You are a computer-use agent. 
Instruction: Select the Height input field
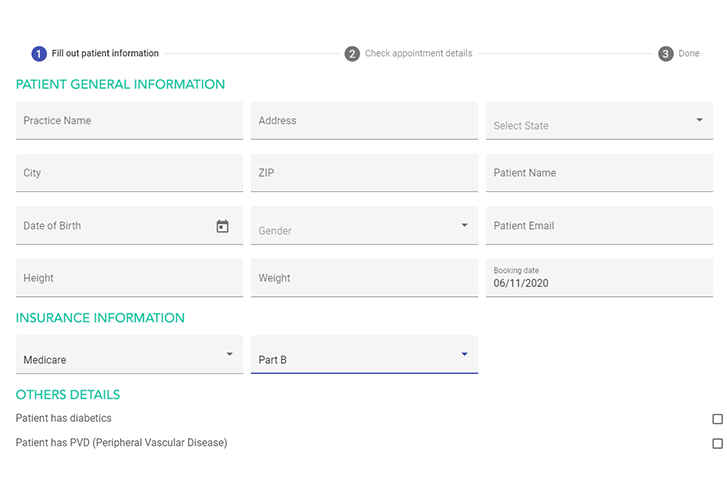129,278
